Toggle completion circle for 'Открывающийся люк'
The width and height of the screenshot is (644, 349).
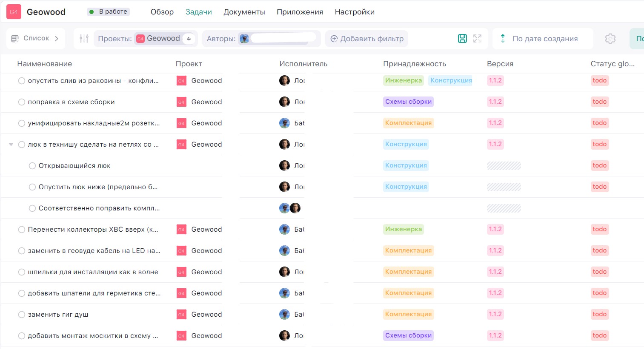pos(32,166)
